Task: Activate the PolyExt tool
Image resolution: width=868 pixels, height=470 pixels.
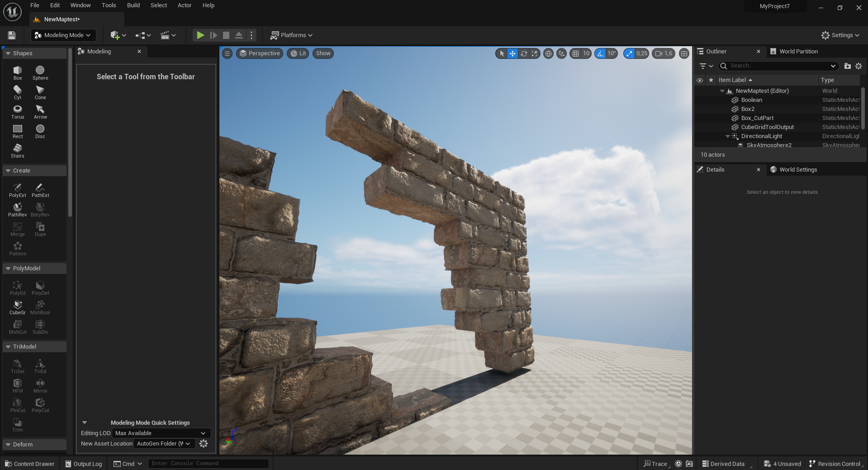Action: 18,190
